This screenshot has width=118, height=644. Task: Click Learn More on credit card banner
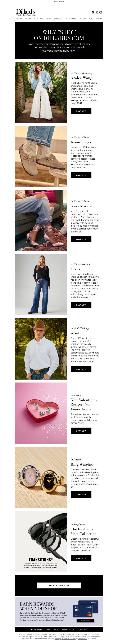85,620
